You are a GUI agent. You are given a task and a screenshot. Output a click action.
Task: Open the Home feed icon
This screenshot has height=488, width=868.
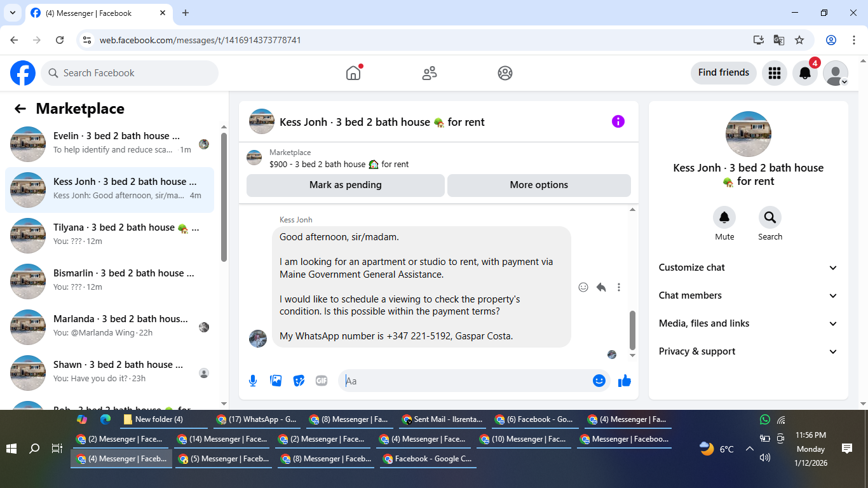coord(353,73)
